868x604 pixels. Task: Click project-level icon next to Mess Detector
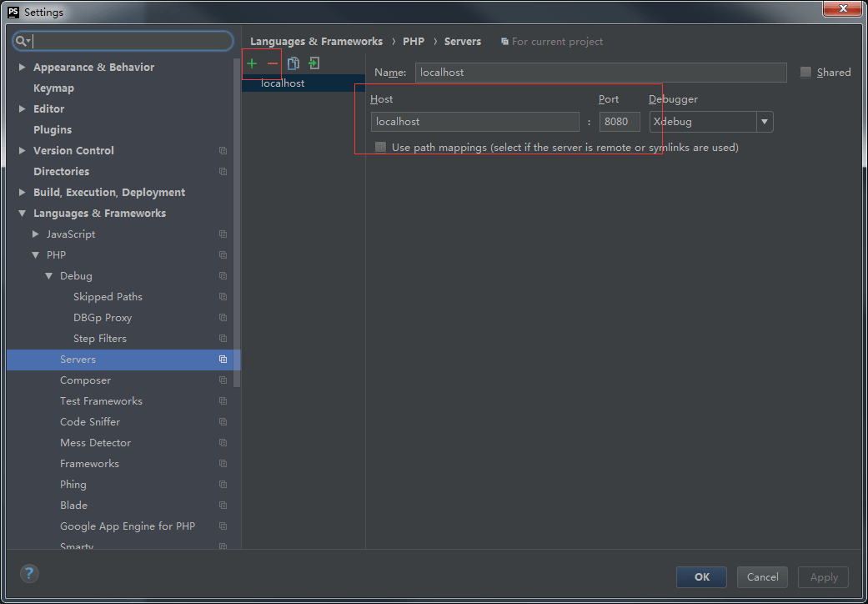pos(223,443)
